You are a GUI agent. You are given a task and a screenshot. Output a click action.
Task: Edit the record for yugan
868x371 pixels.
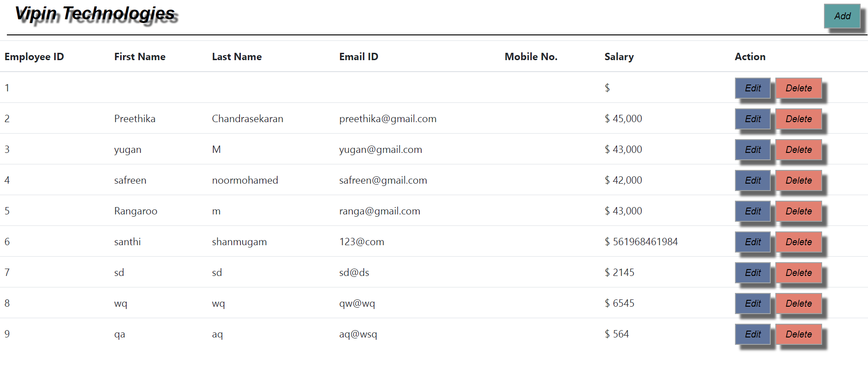pyautogui.click(x=752, y=149)
